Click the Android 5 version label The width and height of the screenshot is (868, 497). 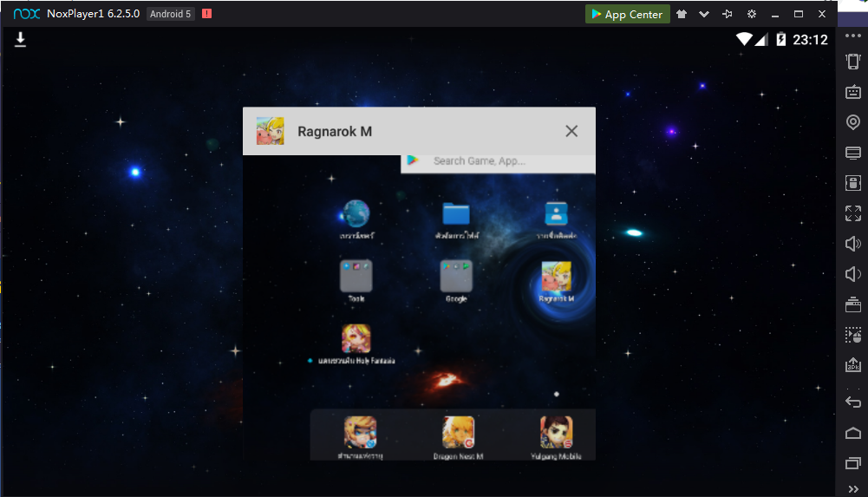[x=171, y=14]
